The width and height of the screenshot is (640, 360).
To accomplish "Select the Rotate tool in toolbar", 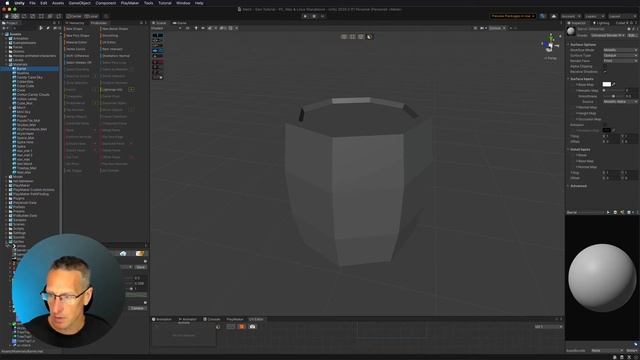I will [24, 16].
